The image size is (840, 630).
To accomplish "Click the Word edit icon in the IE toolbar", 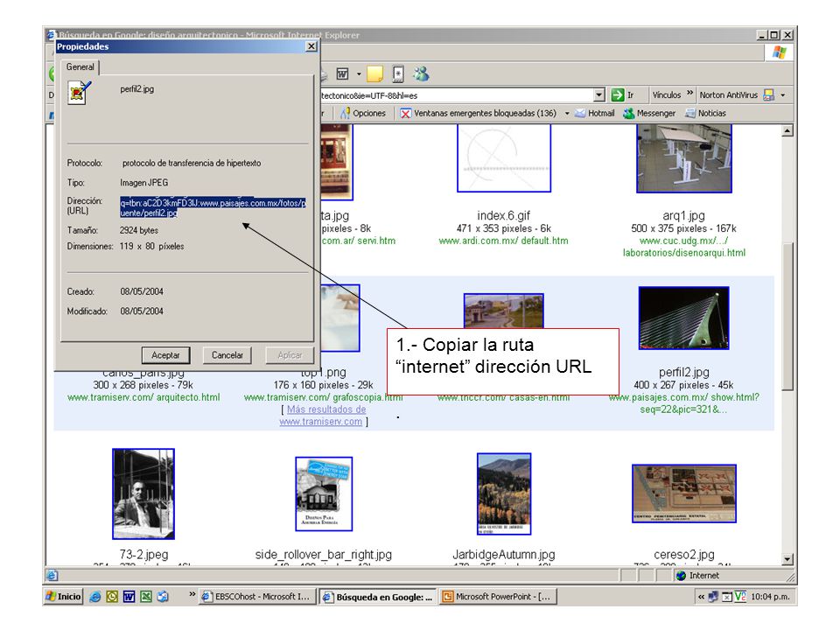I will pos(342,73).
